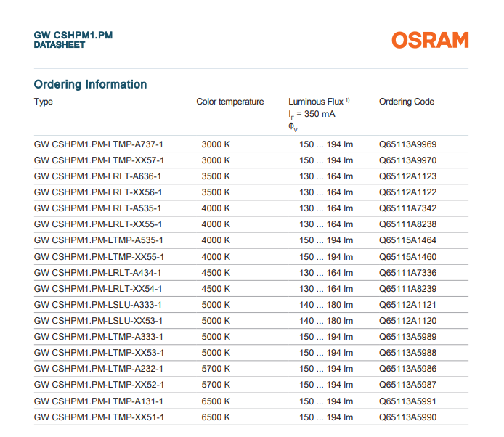Image resolution: width=504 pixels, height=437 pixels.
Task: Select type GW CSHPM1.PM-LRLT-XX56-1
Action: click(x=98, y=192)
